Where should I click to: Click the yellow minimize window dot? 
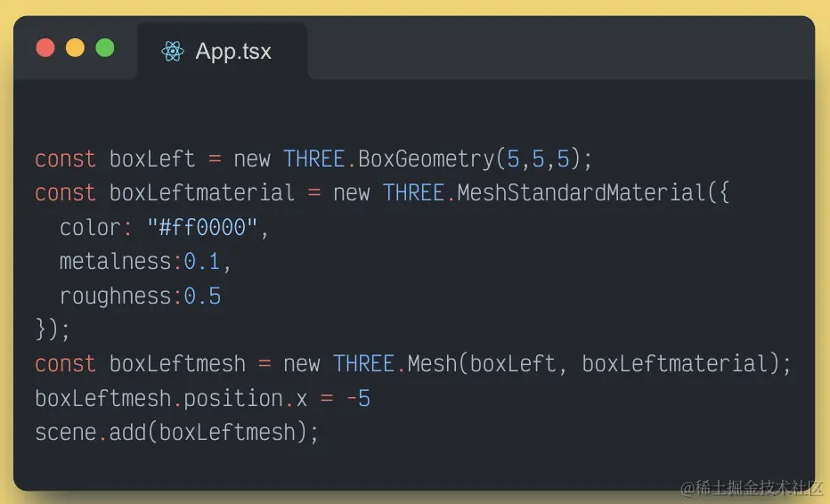[75, 48]
